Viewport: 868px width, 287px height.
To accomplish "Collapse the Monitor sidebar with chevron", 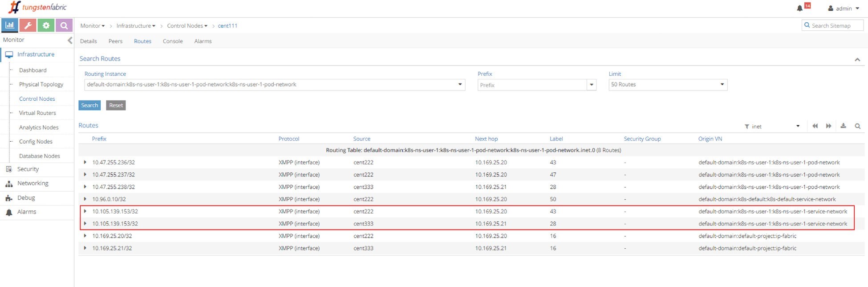I will pos(70,40).
